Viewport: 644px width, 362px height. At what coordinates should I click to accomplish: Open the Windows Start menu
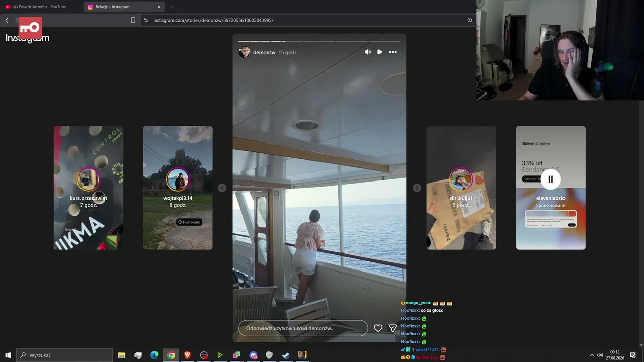[8, 355]
